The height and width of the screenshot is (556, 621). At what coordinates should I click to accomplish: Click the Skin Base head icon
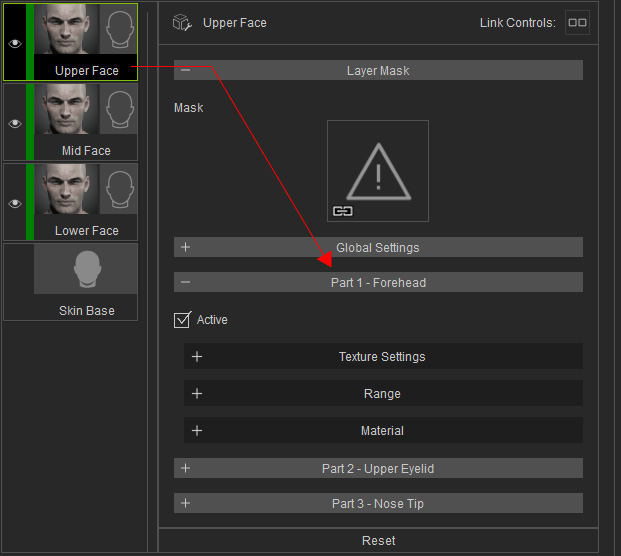click(x=86, y=269)
